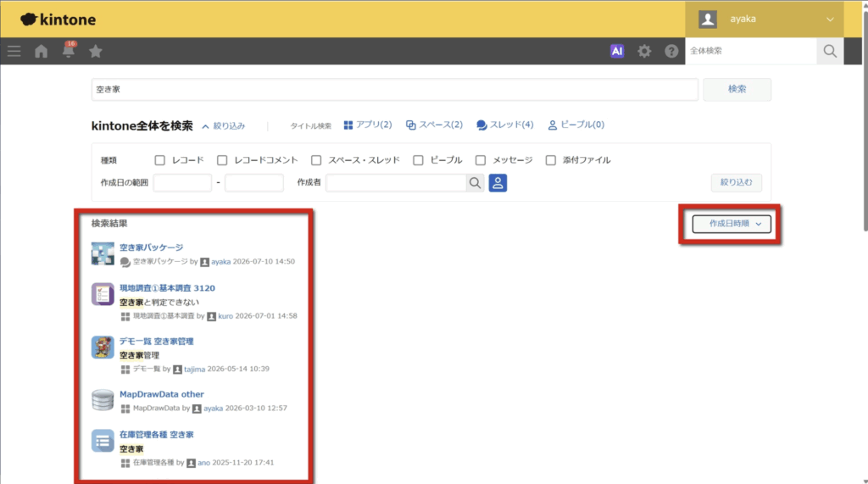Check the スペース・スレッド checkbox

coord(316,160)
